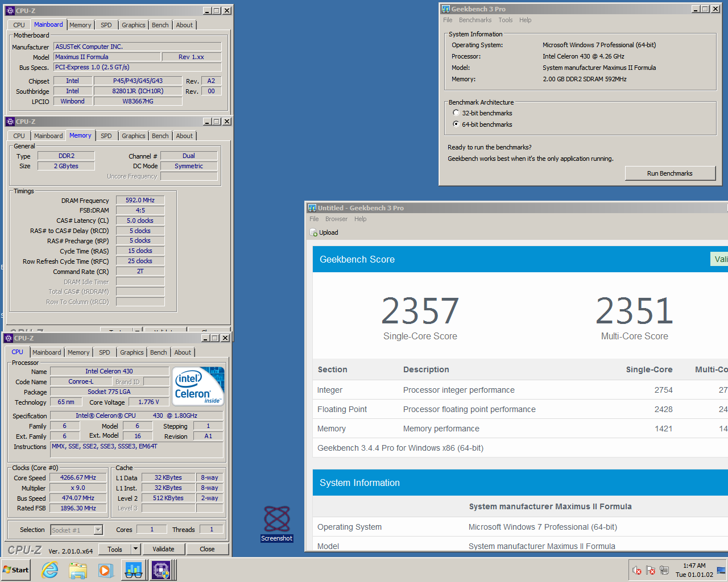Click the Upload icon in Geekbench results window
The height and width of the screenshot is (582, 728).
(x=313, y=232)
